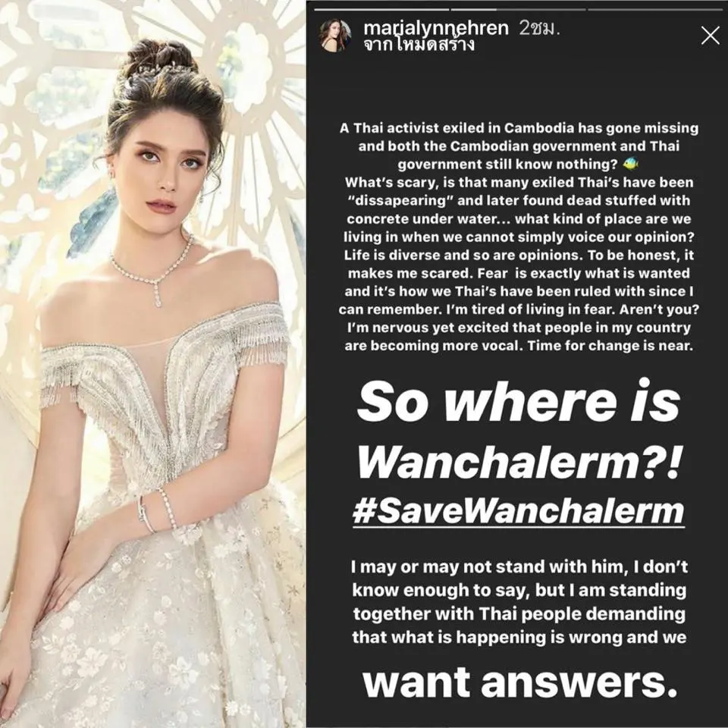Tap the fish emoji in the story text

(x=631, y=164)
